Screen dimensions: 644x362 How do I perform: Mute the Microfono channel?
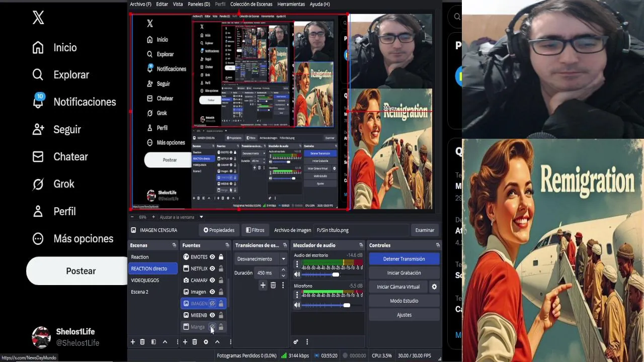coord(297,305)
